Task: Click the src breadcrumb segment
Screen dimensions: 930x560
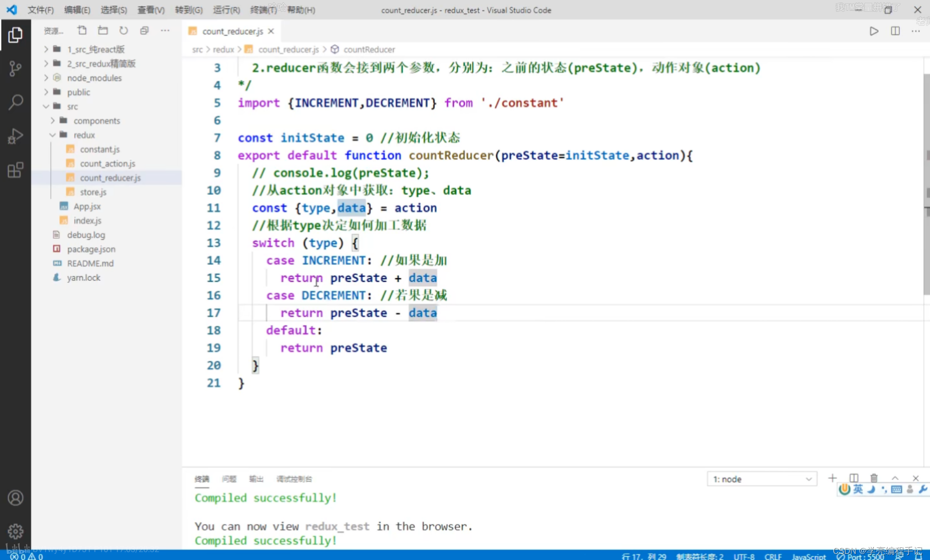Action: click(x=197, y=49)
